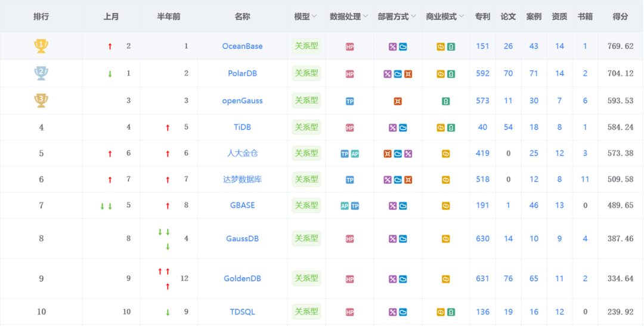Viewport: 644px width, 326px height.
Task: Click the blue cloud icon in OceanBase row
Action: (403, 47)
